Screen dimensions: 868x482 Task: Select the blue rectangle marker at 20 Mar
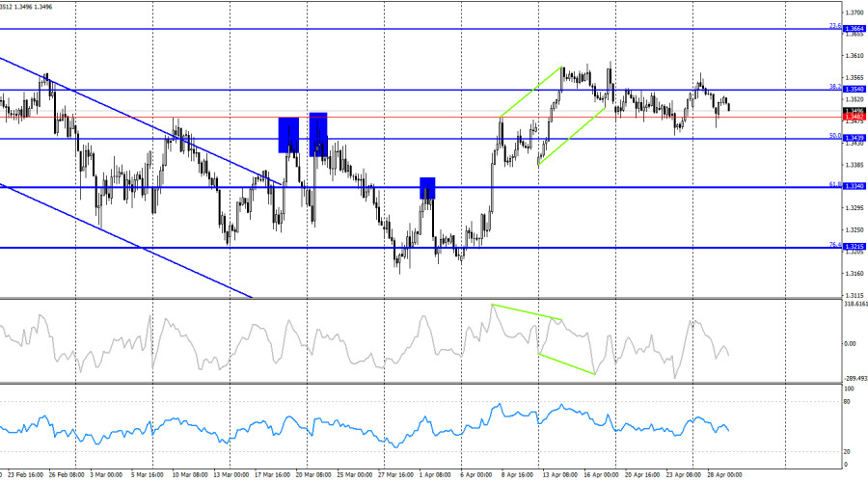tap(318, 134)
